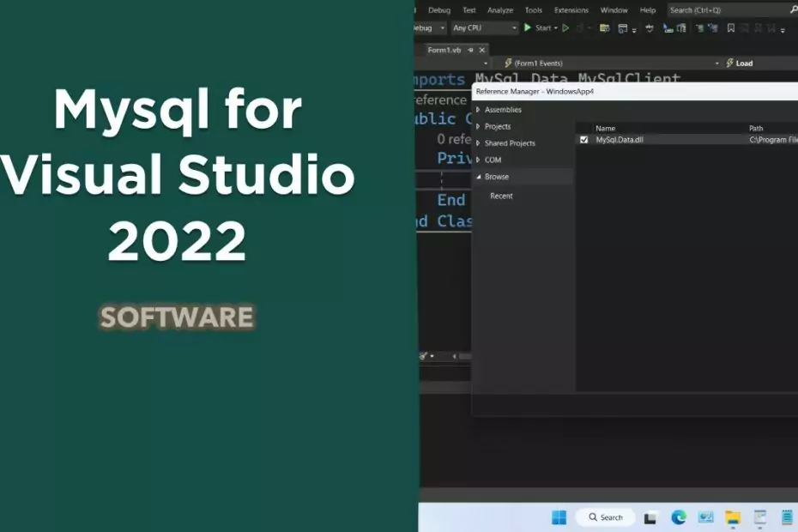Viewport: 798px width, 532px height.
Task: Open the Window menu
Action: tap(614, 10)
